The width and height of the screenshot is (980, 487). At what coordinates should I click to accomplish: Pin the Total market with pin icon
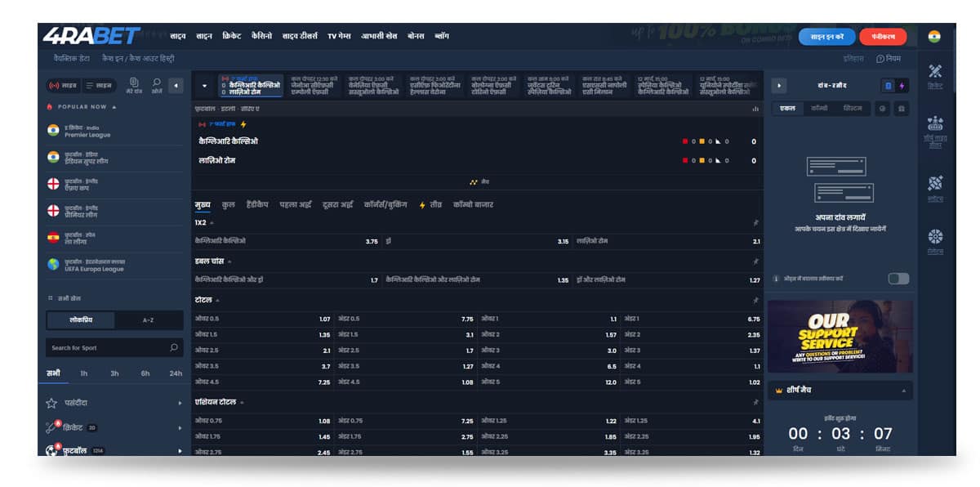pyautogui.click(x=755, y=300)
